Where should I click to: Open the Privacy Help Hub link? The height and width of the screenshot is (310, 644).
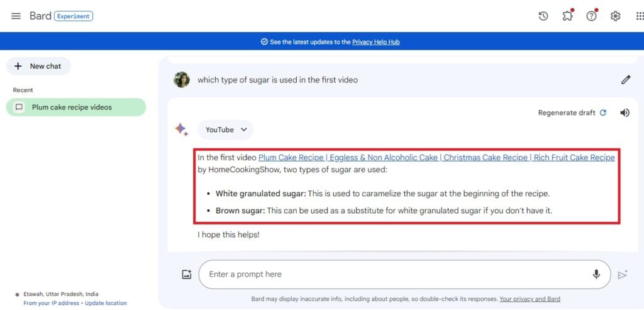(x=376, y=42)
